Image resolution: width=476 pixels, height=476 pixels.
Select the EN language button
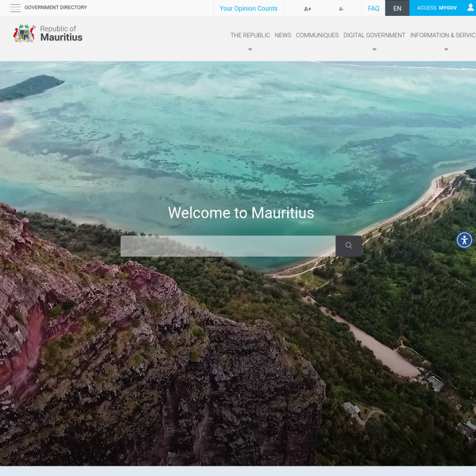[397, 8]
